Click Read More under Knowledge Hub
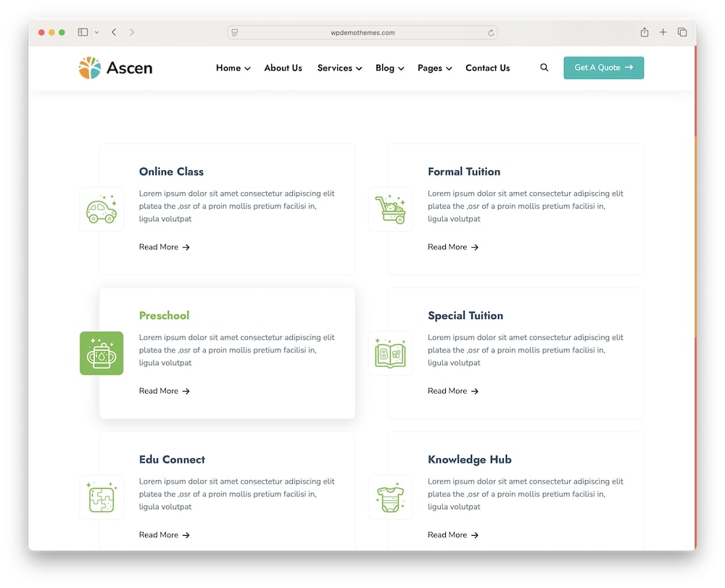The width and height of the screenshot is (725, 588). (x=447, y=535)
